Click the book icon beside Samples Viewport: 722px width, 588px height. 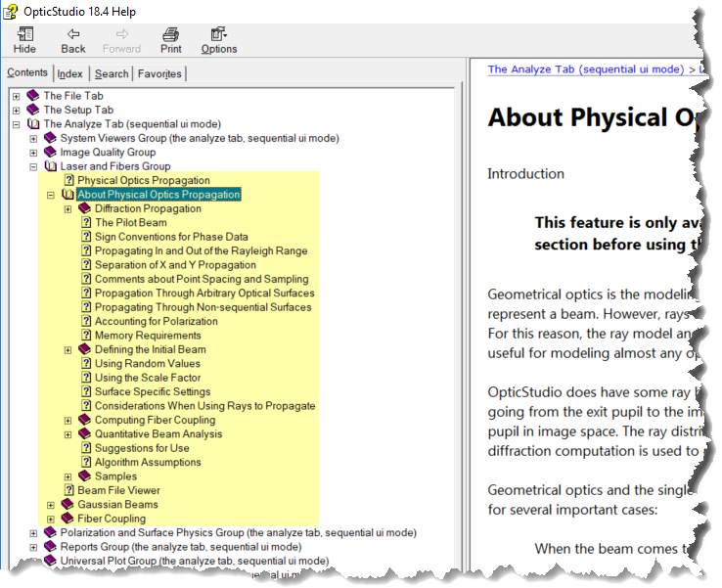[85, 476]
